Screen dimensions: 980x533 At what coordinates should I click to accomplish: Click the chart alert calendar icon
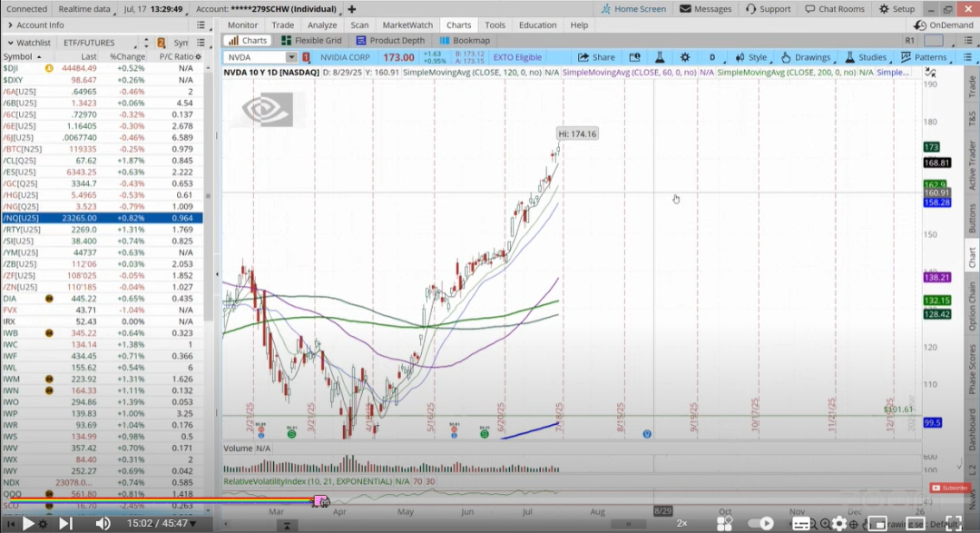click(634, 57)
